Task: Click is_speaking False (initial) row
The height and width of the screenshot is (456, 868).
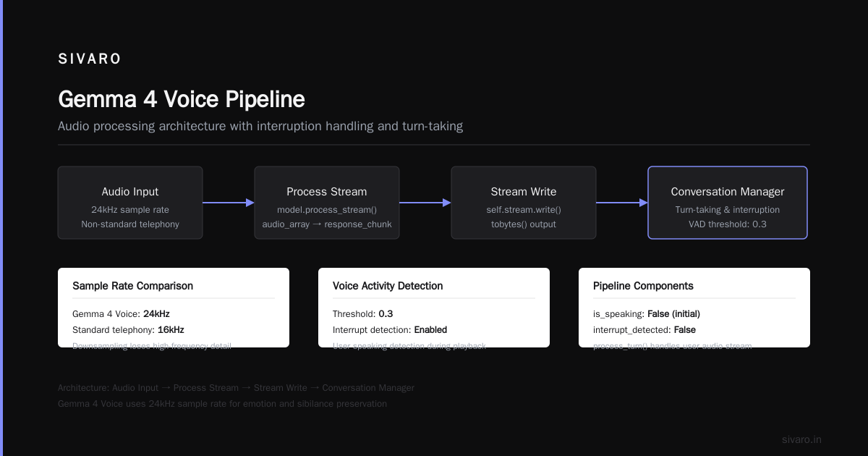Action: click(647, 314)
